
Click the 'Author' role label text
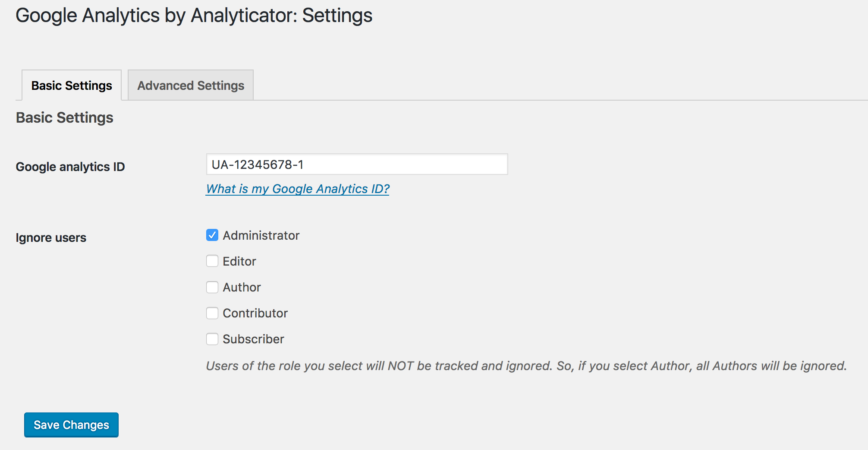pos(242,287)
